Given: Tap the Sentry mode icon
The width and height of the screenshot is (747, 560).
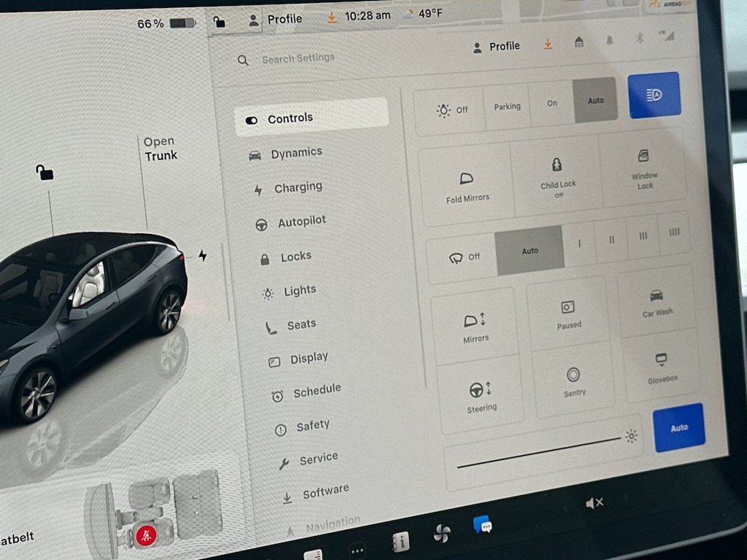Looking at the screenshot, I should point(573,376).
